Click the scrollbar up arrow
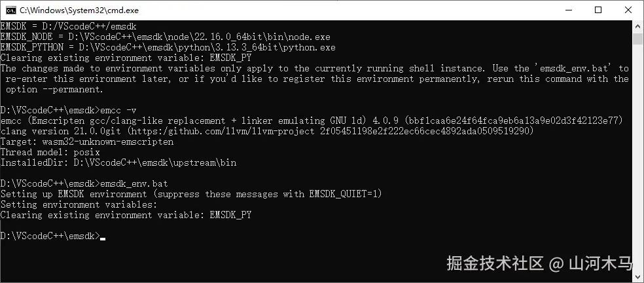Screen dimensions: 644x283 (638, 26)
